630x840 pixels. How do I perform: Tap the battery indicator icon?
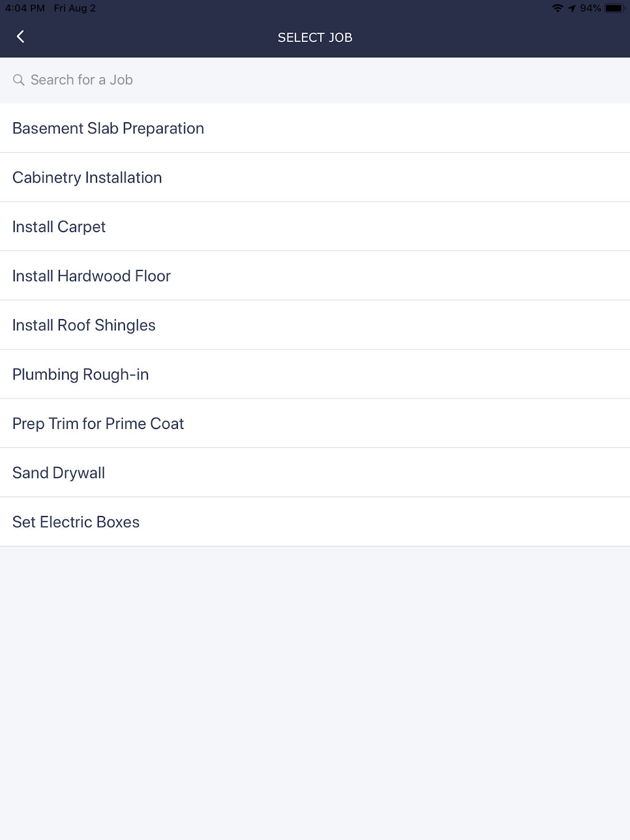click(x=614, y=8)
